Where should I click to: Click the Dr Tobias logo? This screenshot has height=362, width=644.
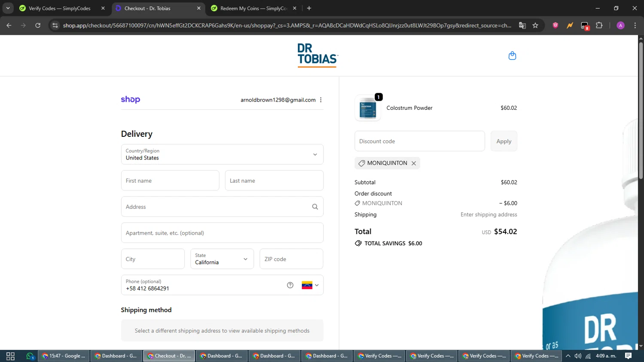point(318,55)
